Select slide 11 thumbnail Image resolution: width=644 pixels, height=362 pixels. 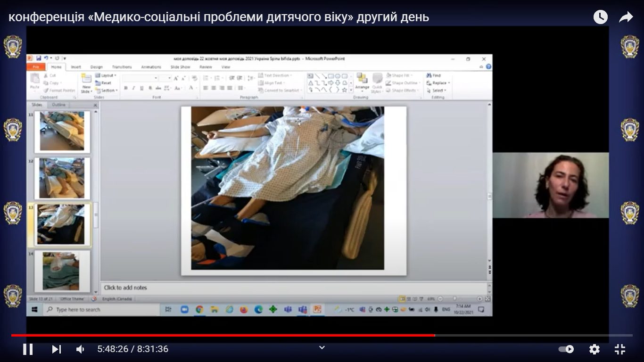(x=62, y=132)
